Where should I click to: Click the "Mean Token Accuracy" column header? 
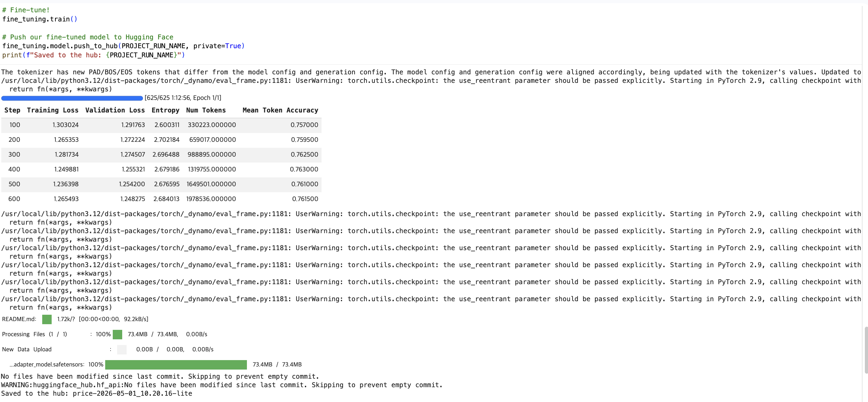280,110
